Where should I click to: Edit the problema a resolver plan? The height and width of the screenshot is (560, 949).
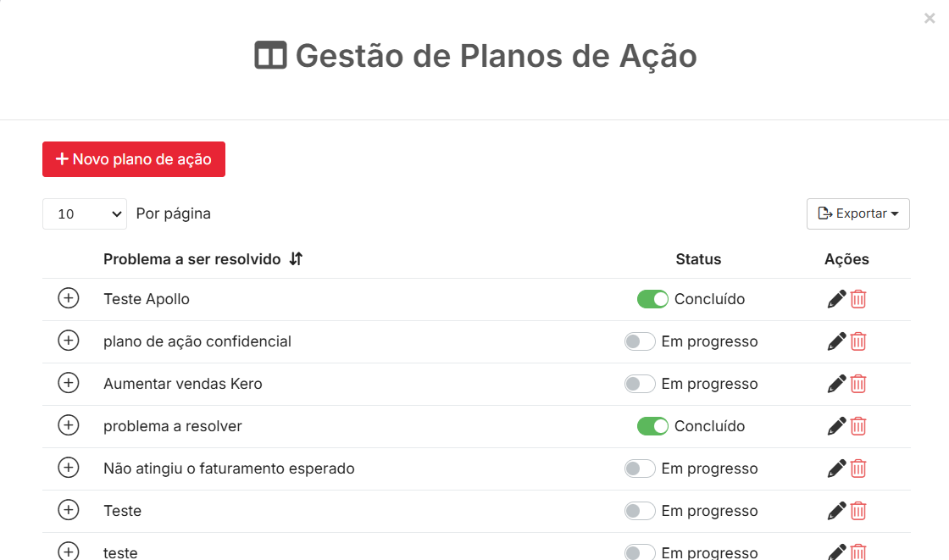click(836, 426)
